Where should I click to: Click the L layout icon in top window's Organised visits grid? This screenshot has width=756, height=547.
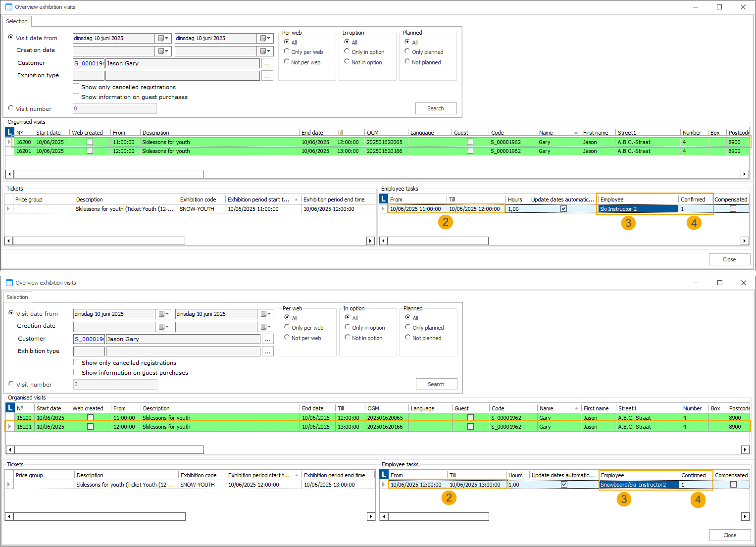tap(9, 132)
